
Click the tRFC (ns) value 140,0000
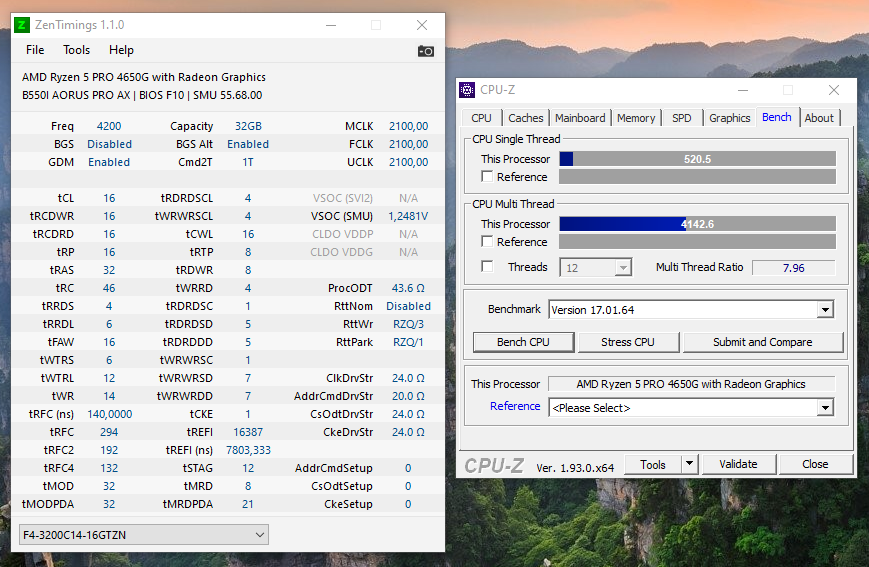[x=109, y=414]
